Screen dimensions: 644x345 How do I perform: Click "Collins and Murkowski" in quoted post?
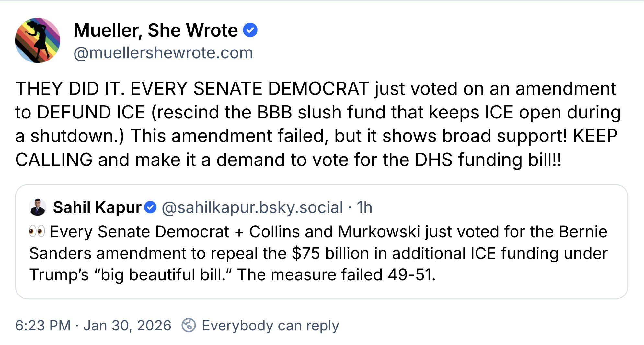(334, 232)
